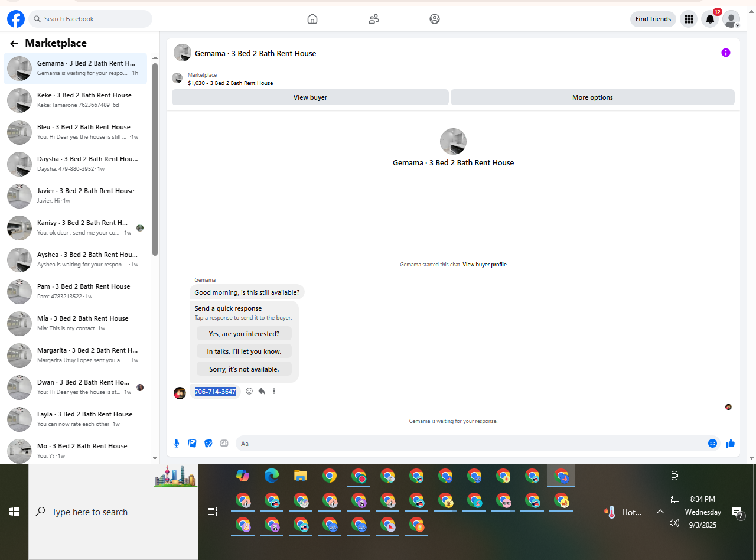Open more options for phone number message

click(274, 391)
